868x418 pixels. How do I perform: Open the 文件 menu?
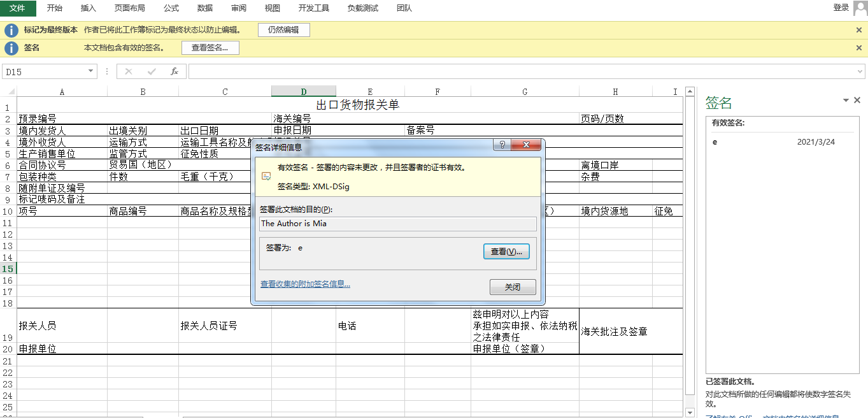pyautogui.click(x=18, y=8)
